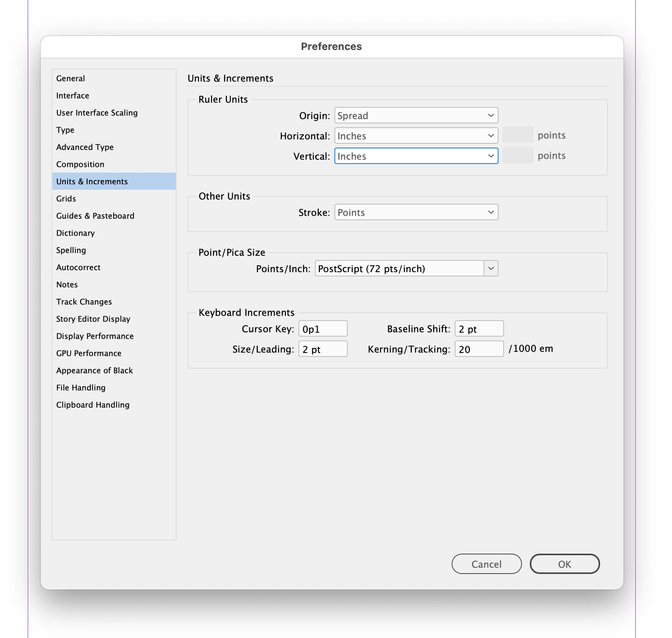Cancel the Preferences dialog
The image size is (672, 638).
486,564
